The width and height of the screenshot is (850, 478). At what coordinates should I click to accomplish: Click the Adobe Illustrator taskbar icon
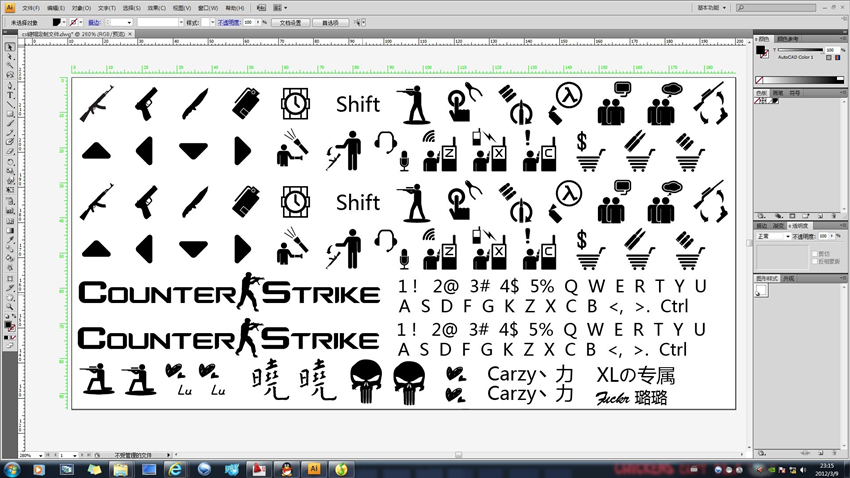(x=313, y=469)
